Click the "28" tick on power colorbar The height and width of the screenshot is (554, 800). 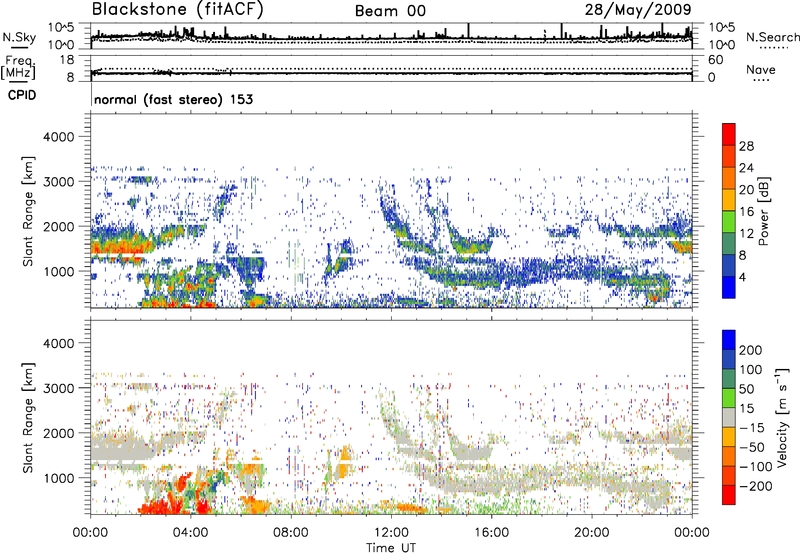tap(746, 146)
